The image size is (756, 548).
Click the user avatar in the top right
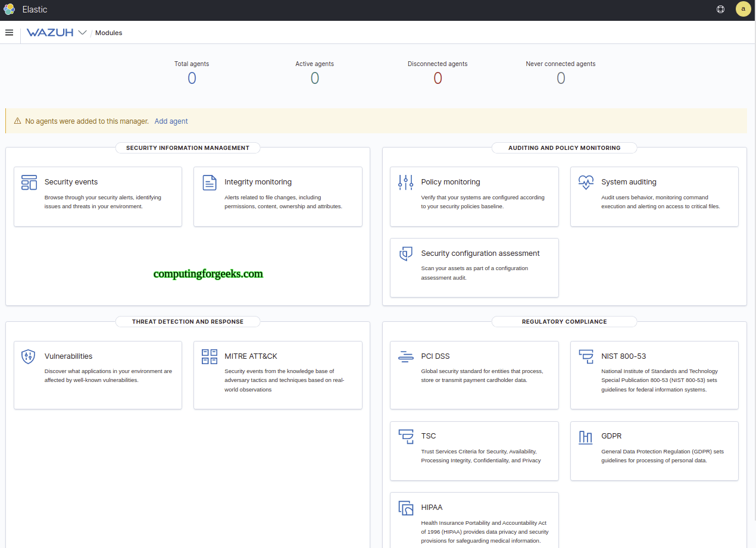click(743, 9)
